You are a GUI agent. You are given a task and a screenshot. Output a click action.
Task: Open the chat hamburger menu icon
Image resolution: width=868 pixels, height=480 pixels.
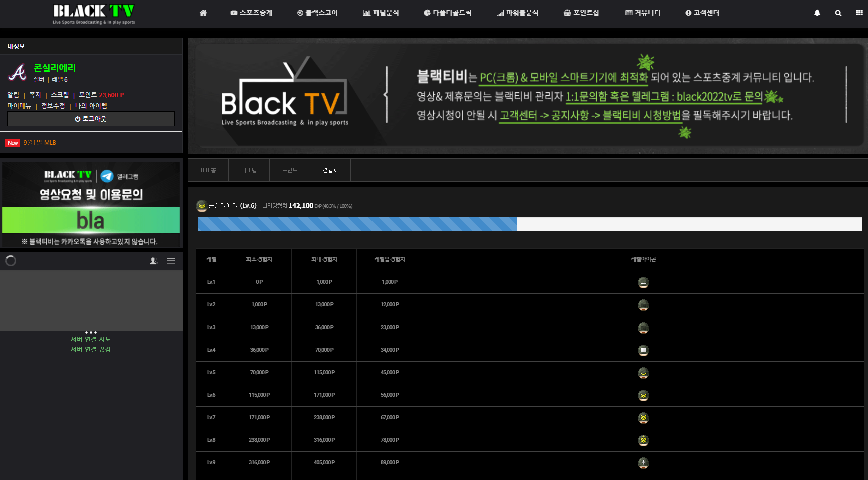click(x=171, y=261)
